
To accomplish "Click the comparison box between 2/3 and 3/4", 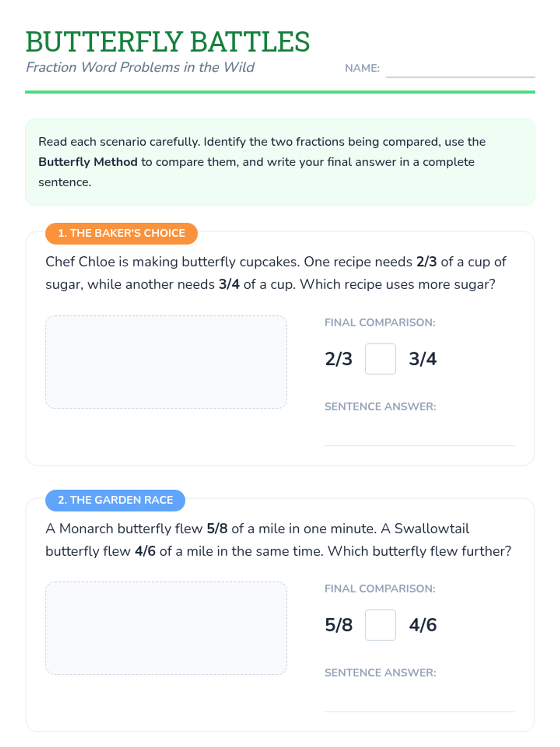I will click(x=380, y=359).
